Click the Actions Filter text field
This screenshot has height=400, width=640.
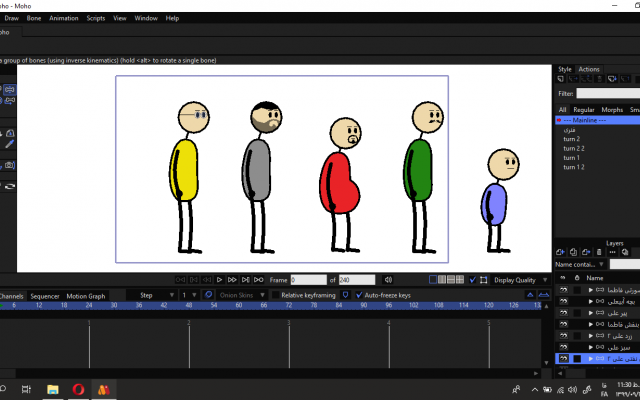[x=608, y=93]
